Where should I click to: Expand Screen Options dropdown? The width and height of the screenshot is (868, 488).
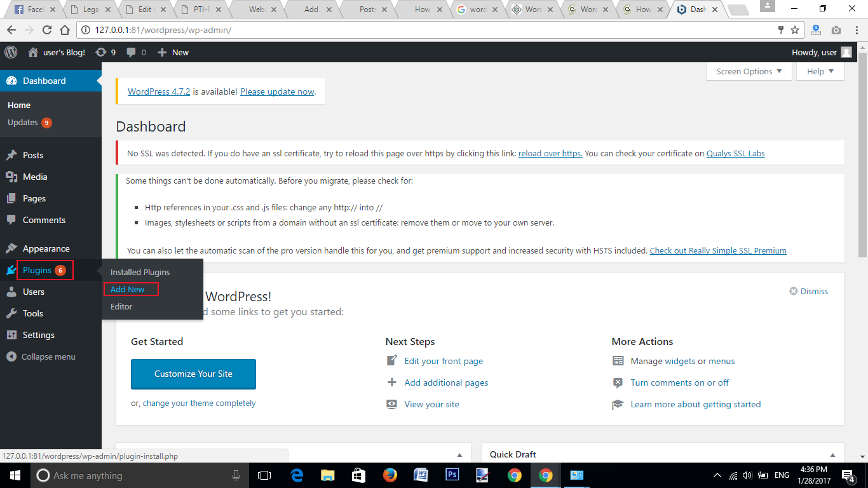(749, 71)
